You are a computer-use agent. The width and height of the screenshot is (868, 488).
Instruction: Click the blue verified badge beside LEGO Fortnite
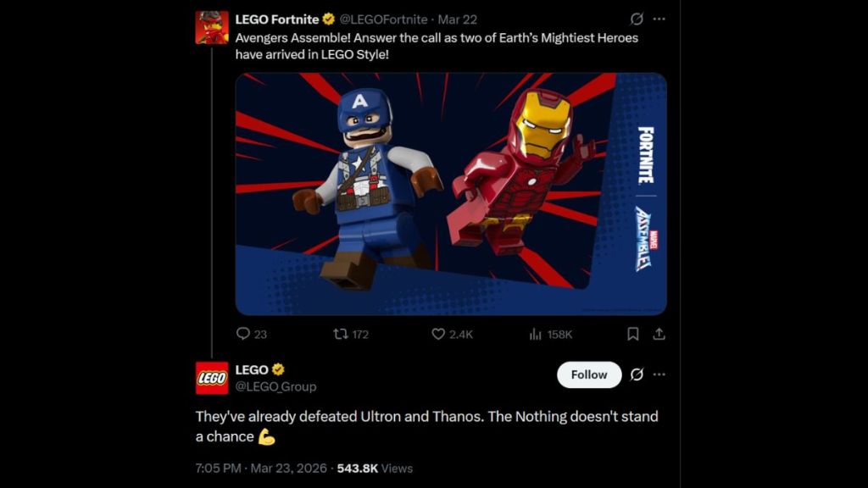(x=327, y=19)
